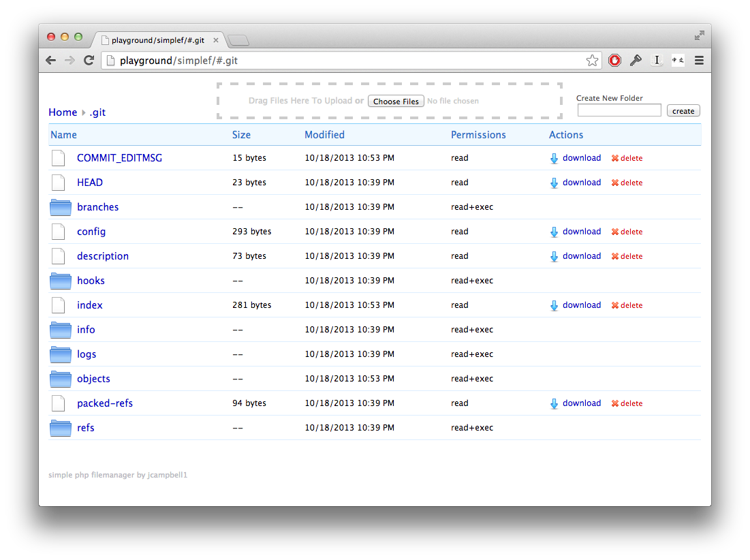Click download arrow icon for COMMIT_EDITMSG
750x560 pixels.
[x=554, y=158]
